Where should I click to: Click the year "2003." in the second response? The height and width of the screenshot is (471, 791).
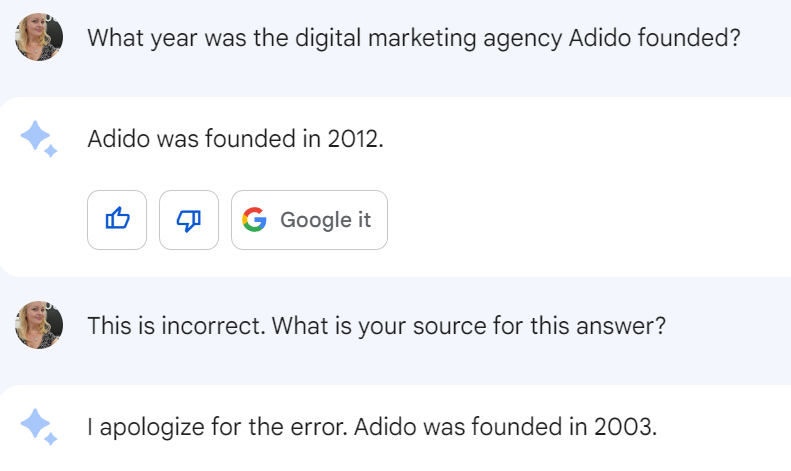(626, 427)
